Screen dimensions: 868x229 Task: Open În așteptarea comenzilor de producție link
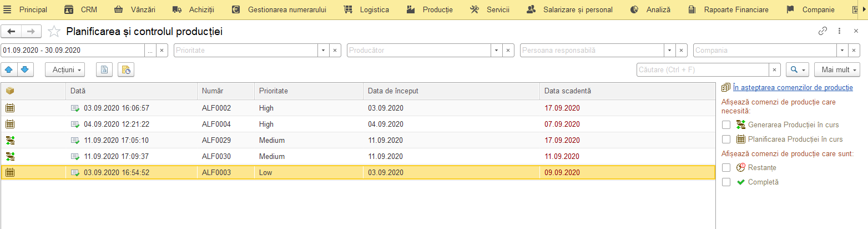coord(793,87)
